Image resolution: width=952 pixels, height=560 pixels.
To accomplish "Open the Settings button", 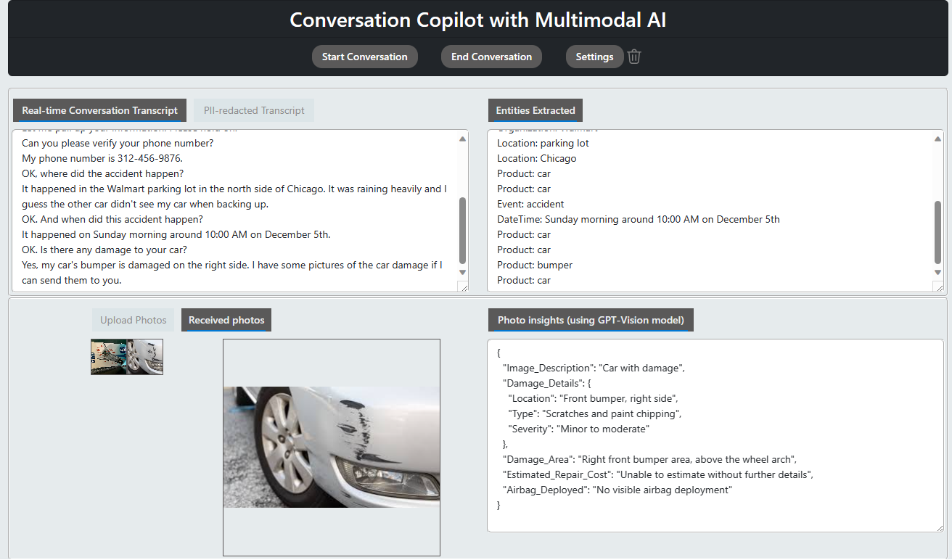I will [594, 57].
